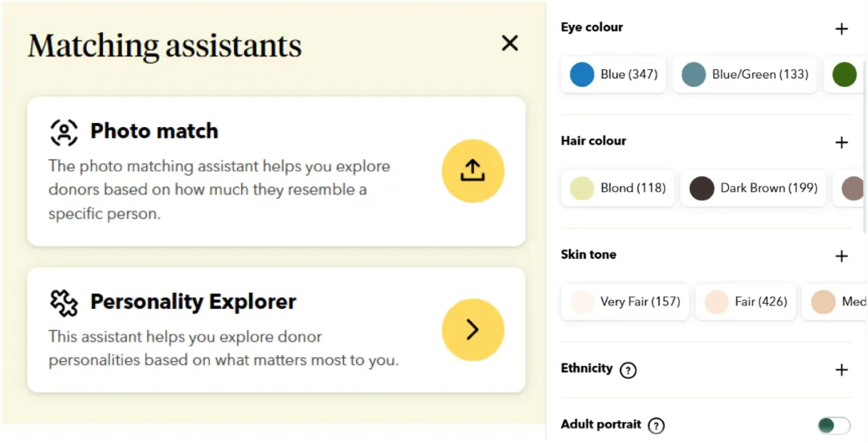Show the Adult portrait help icon

656,425
